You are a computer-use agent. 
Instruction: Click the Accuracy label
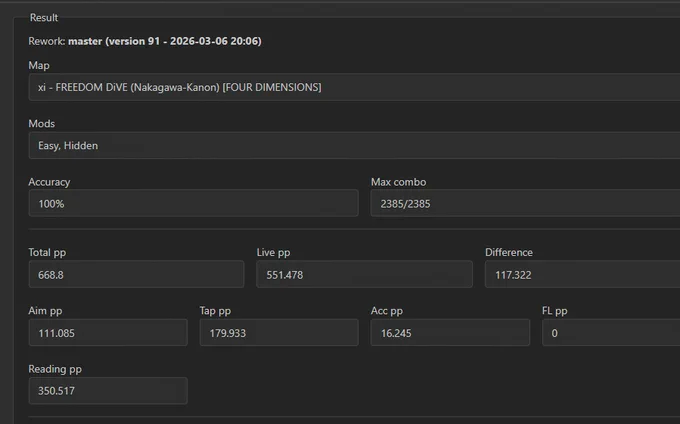pyautogui.click(x=49, y=182)
